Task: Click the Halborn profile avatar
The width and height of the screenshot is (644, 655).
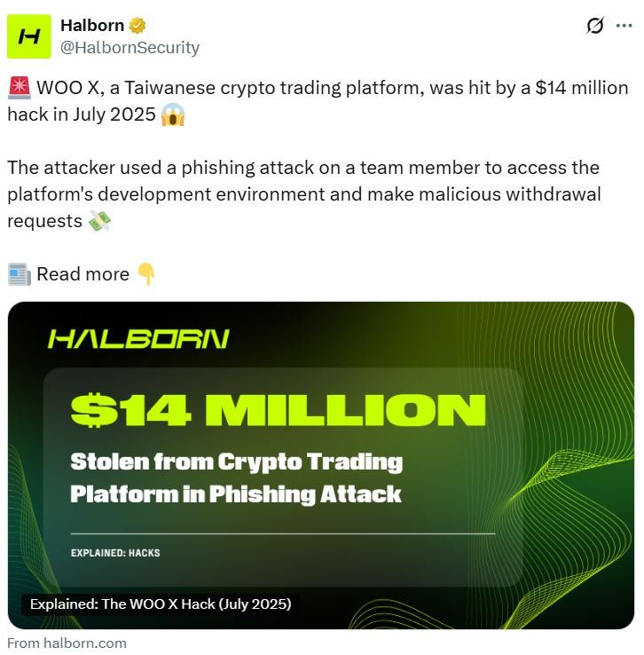Action: pyautogui.click(x=29, y=36)
